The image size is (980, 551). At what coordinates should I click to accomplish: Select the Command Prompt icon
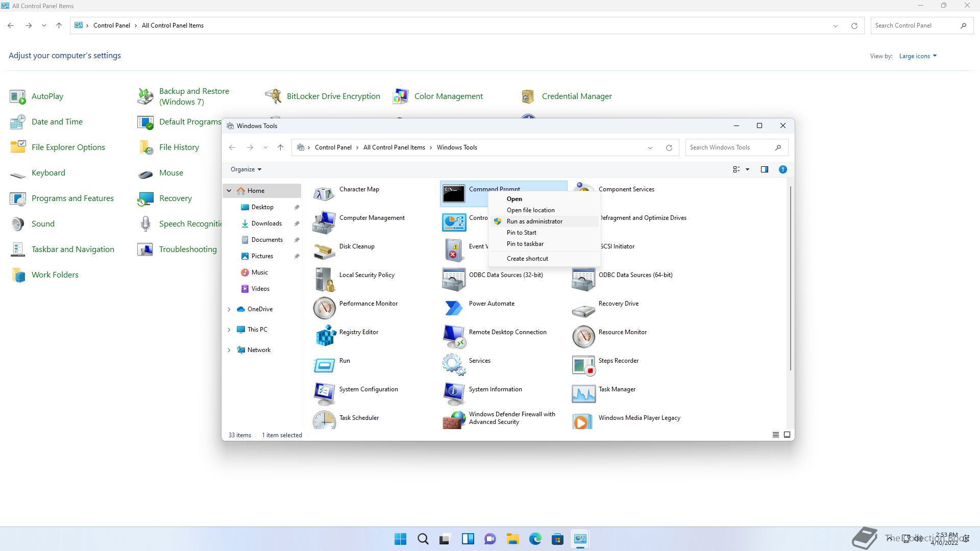(x=454, y=193)
